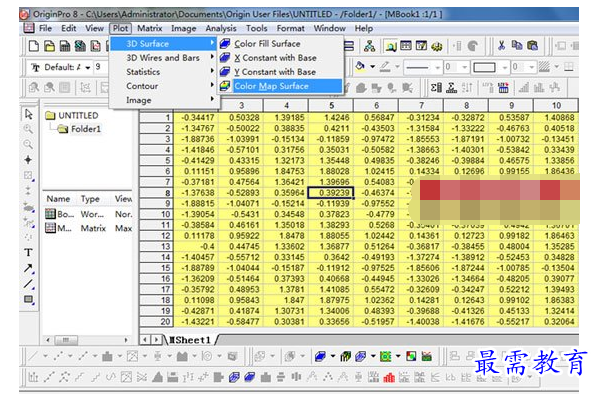Open the Project Explorer toggle icon
Screen dimensions: 596x394
391,46
